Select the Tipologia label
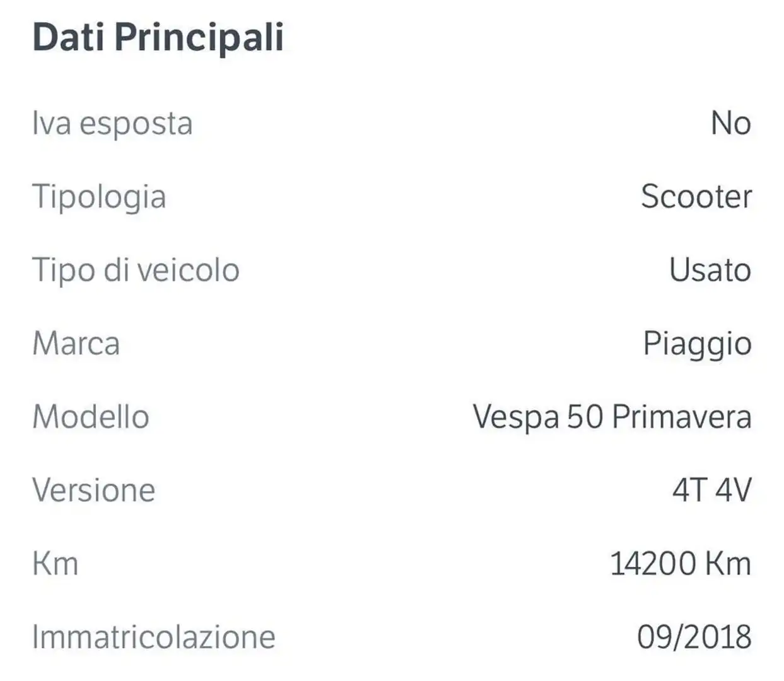This screenshot has height=681, width=784. coord(99,197)
